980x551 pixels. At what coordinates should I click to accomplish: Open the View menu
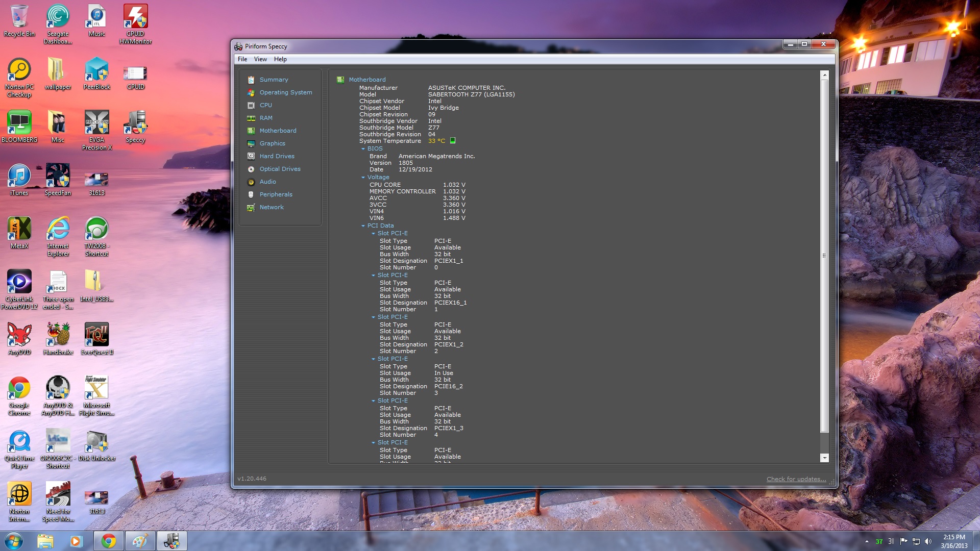click(260, 59)
